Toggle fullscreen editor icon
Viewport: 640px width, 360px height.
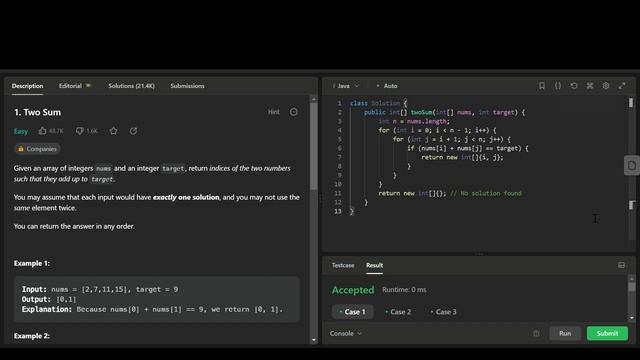coord(622,86)
